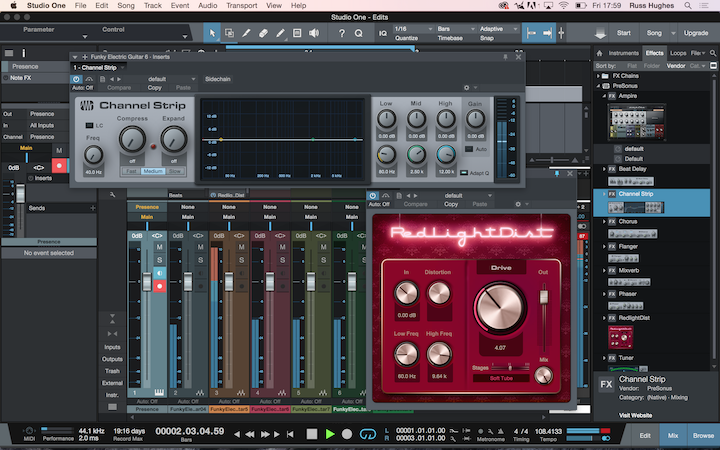Click the large Drive knob

(500, 307)
